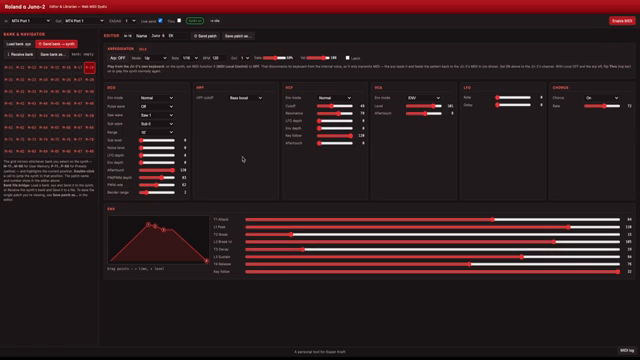The width and height of the screenshot is (640, 360).
Task: Open the Ch/Unit channel dropdown
Action: point(130,21)
